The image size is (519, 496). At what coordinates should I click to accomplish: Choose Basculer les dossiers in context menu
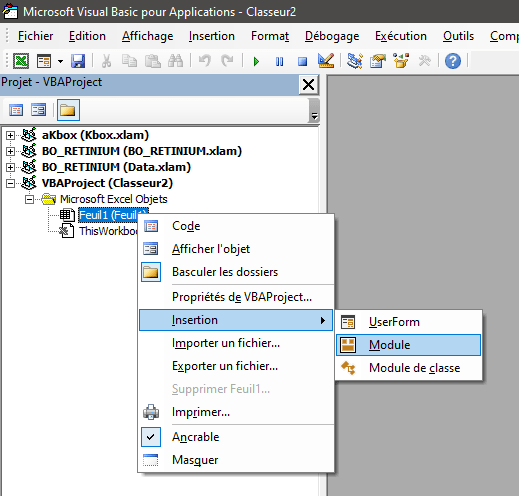(x=236, y=272)
